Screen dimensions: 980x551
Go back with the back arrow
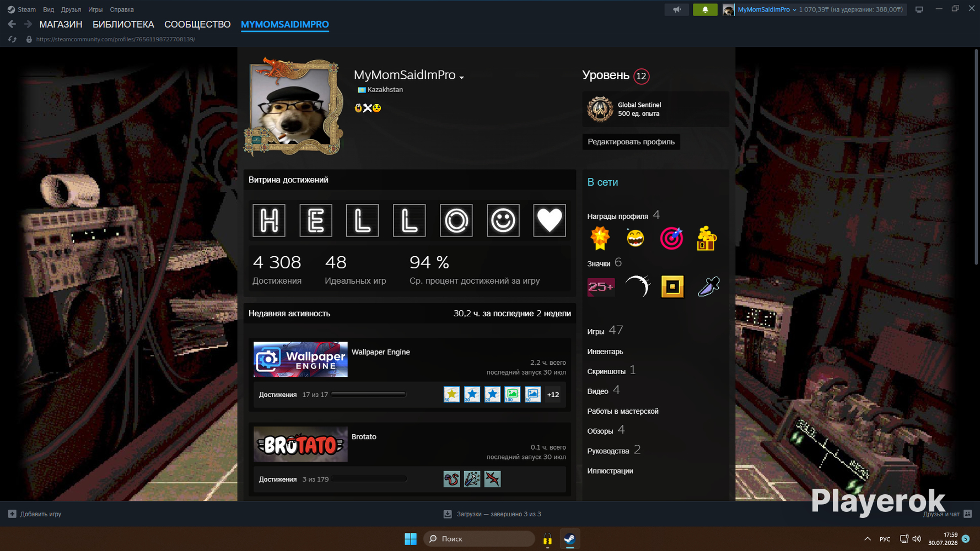pyautogui.click(x=12, y=24)
